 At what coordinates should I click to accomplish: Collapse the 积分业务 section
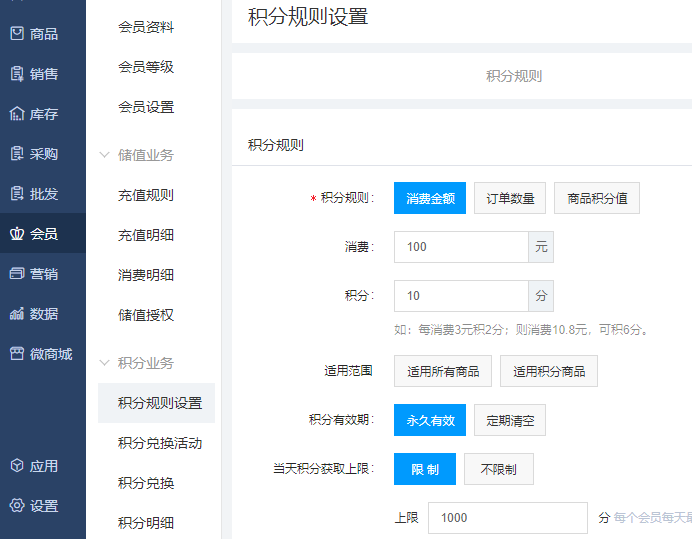pyautogui.click(x=105, y=363)
